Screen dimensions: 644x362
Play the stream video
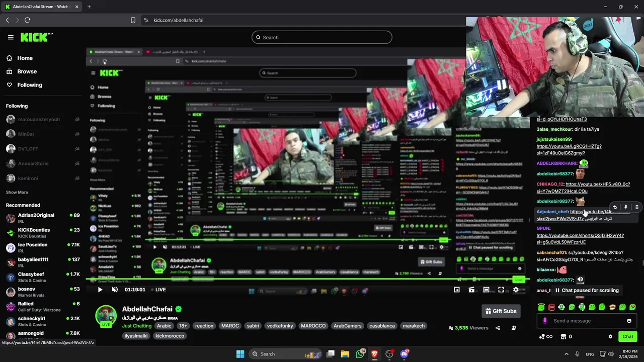(100, 290)
